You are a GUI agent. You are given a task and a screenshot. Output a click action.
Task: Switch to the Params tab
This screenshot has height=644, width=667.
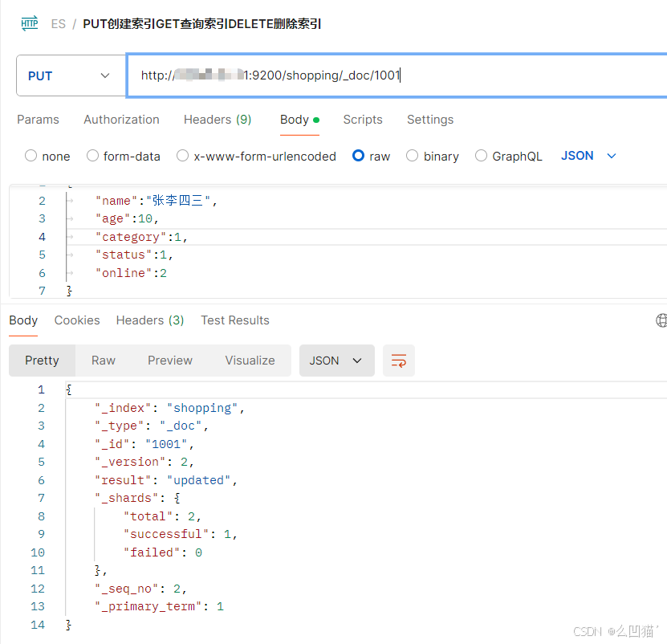click(38, 120)
